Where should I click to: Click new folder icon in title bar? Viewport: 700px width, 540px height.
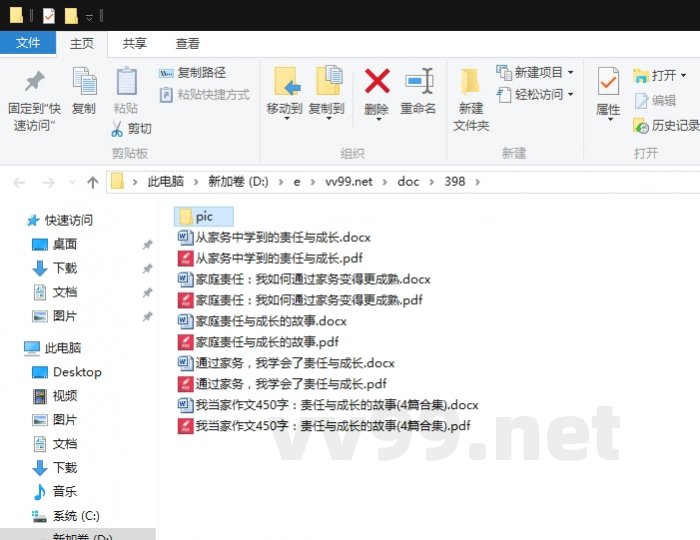[71, 16]
